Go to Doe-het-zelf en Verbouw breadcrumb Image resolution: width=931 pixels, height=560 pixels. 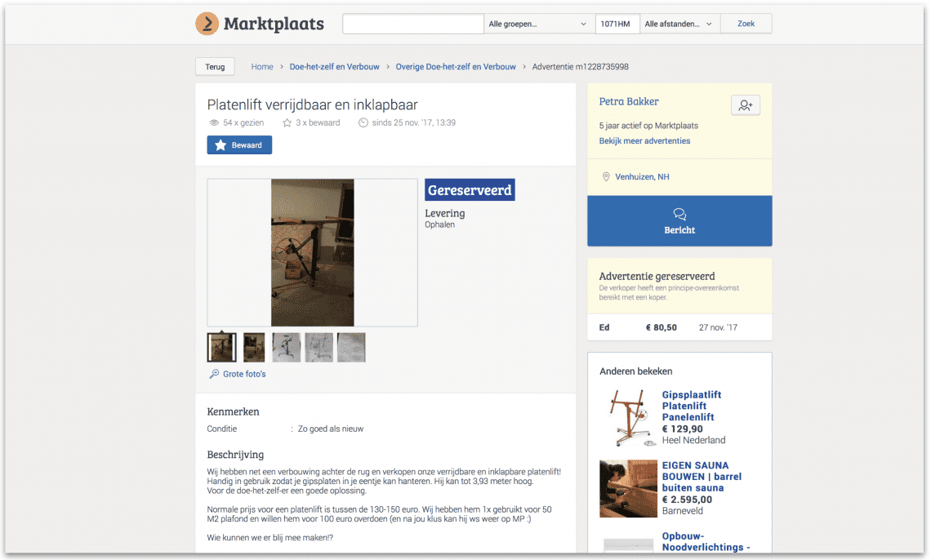[334, 66]
